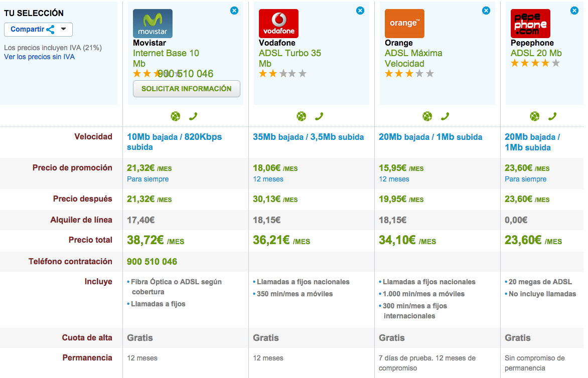Click the phone icon under Vodafone
This screenshot has height=378, width=588.
pos(319,116)
